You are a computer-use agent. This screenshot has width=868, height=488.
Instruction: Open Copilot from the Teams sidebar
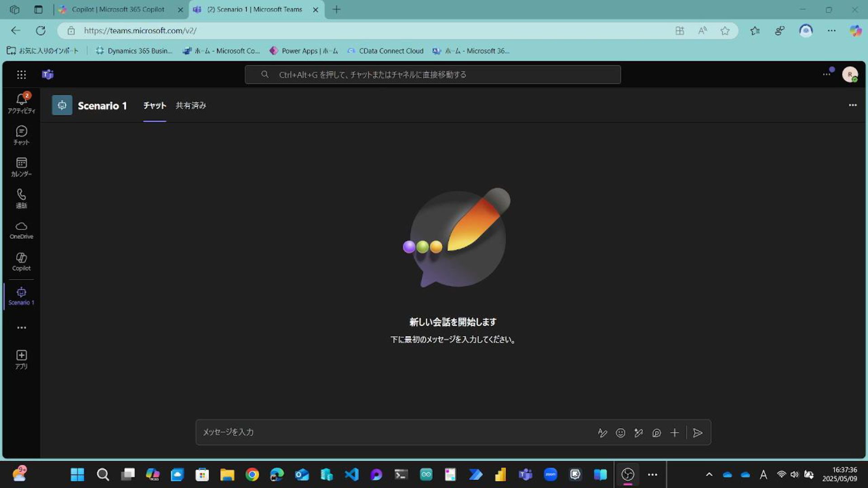tap(21, 262)
